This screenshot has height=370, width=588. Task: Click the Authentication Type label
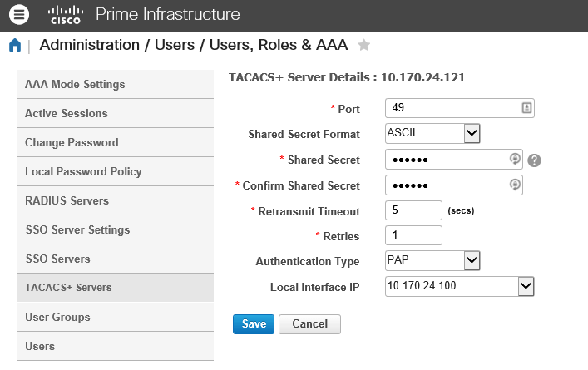pos(308,261)
